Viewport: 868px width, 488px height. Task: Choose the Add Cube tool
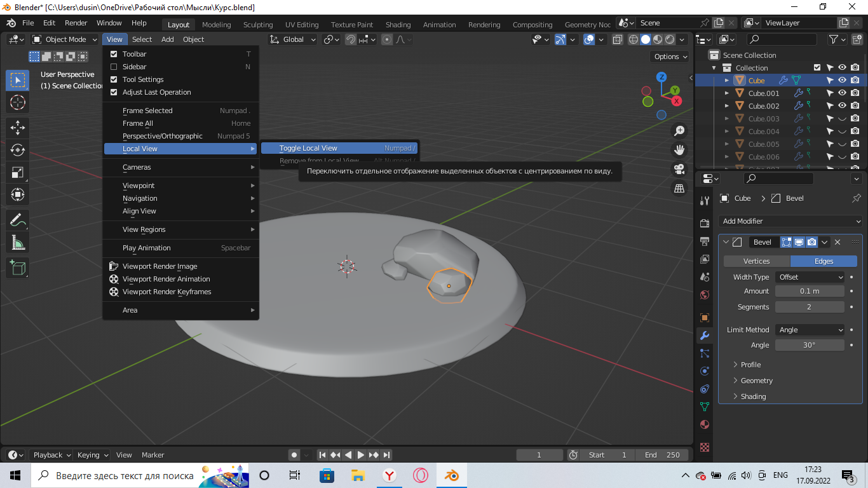point(17,268)
